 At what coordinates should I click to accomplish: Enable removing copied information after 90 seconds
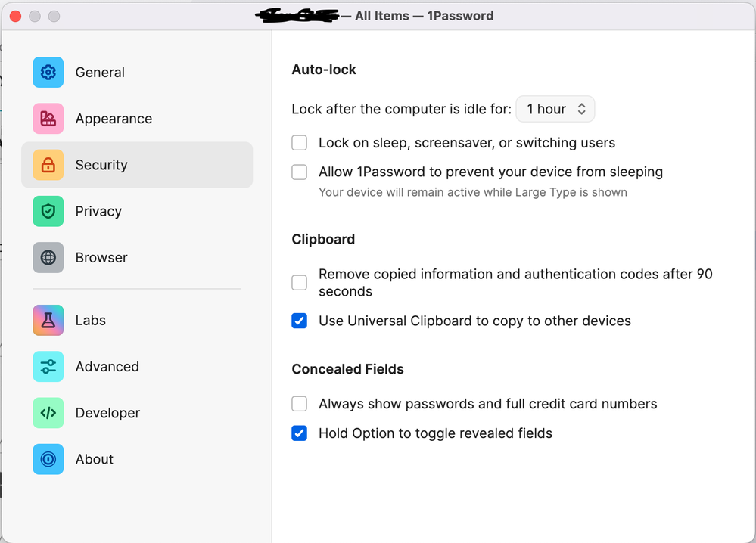(x=300, y=283)
